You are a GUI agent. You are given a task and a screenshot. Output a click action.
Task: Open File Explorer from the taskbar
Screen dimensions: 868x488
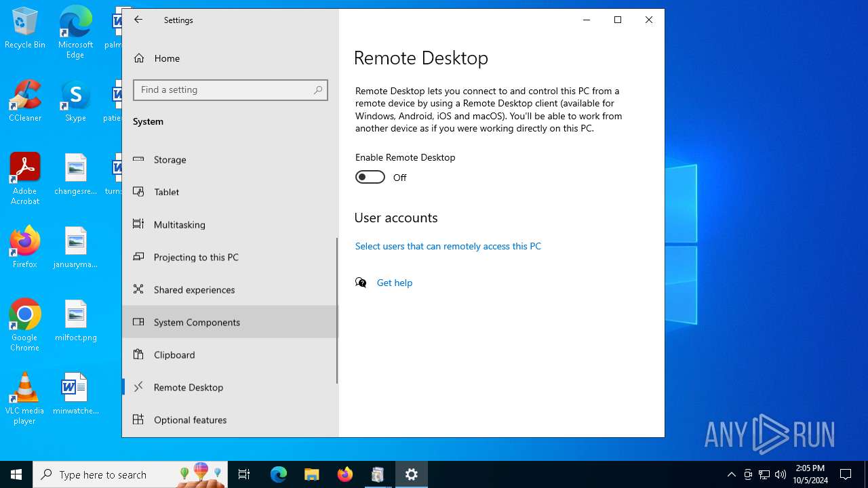311,474
